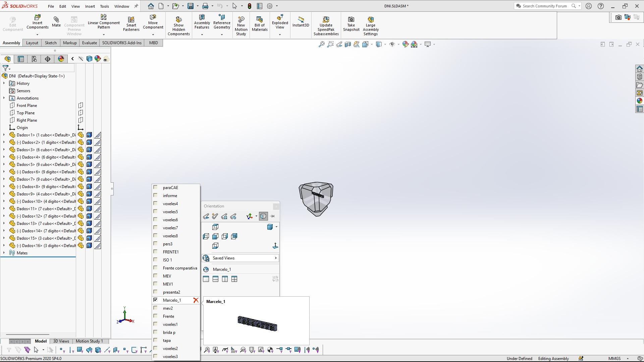Screen dimensions: 644x362
Task: Delete the Marcelo_1 view with red X
Action: tap(196, 300)
